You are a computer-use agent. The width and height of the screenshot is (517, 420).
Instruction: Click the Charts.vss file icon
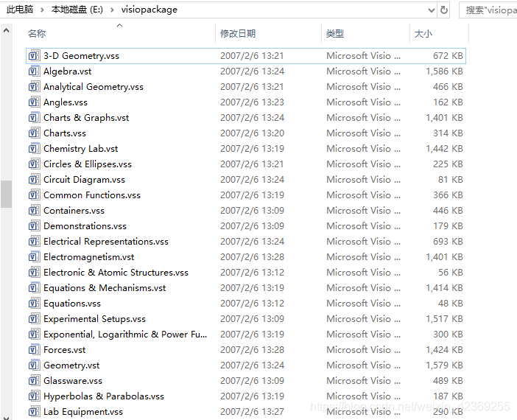[34, 133]
